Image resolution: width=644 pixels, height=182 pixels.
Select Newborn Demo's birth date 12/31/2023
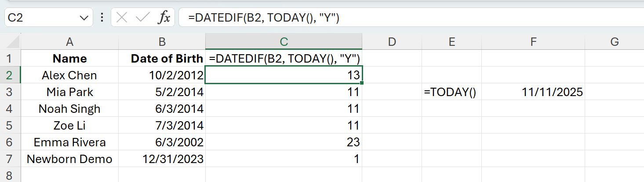(162, 159)
